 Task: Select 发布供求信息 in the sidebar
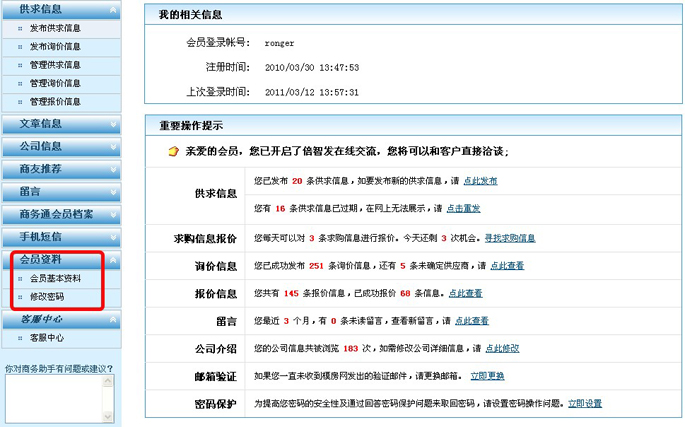(55, 28)
